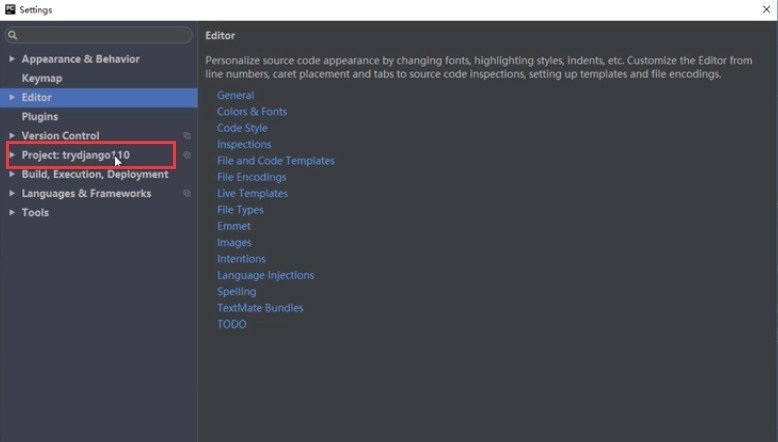778x442 pixels.
Task: Expand the Appearance & Behavior node
Action: (x=12, y=59)
